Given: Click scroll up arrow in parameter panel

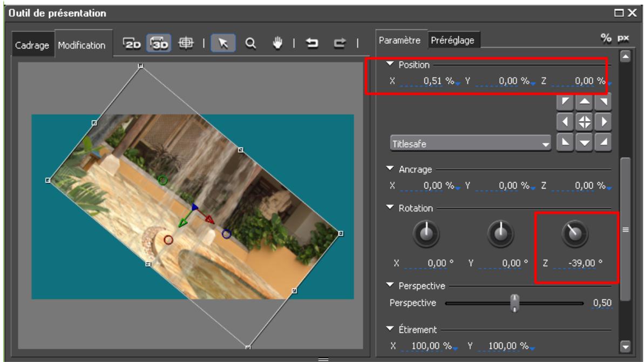Looking at the screenshot, I should coord(625,56).
